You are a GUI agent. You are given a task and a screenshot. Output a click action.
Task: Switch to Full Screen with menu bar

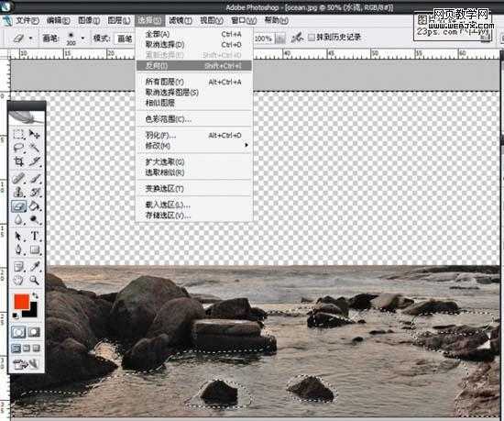[x=27, y=349]
